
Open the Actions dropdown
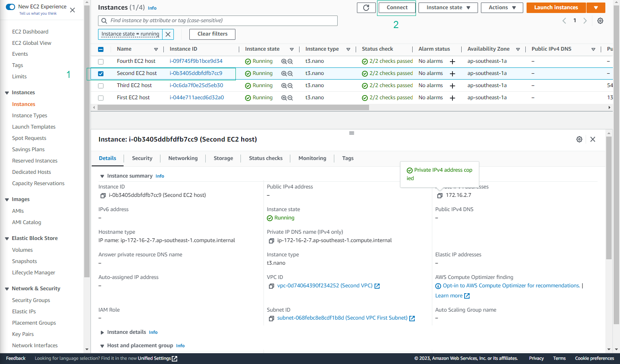(x=502, y=8)
